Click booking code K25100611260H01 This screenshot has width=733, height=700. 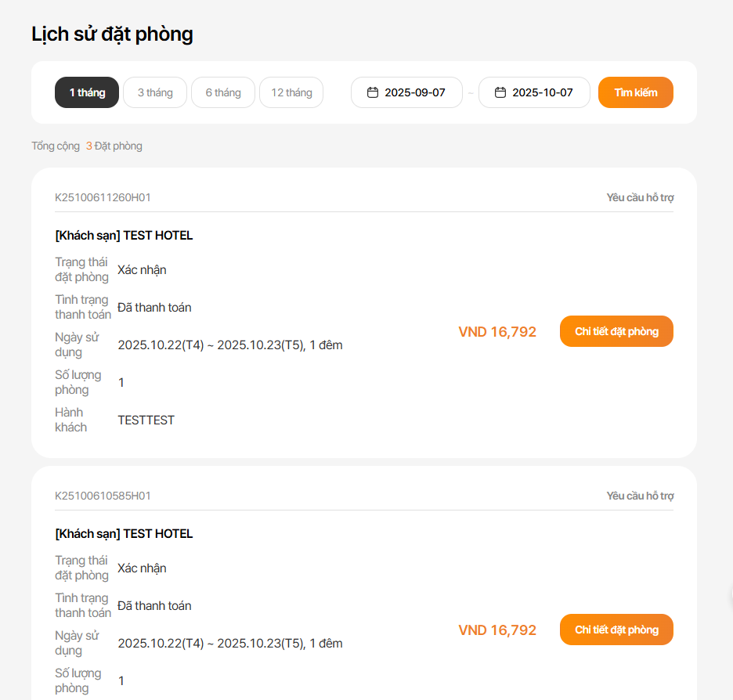(x=103, y=197)
